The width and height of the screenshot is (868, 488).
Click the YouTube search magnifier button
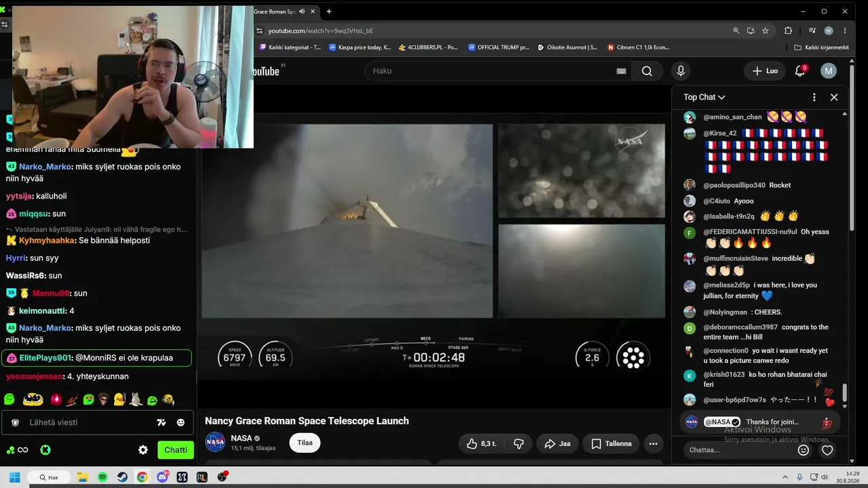647,71
